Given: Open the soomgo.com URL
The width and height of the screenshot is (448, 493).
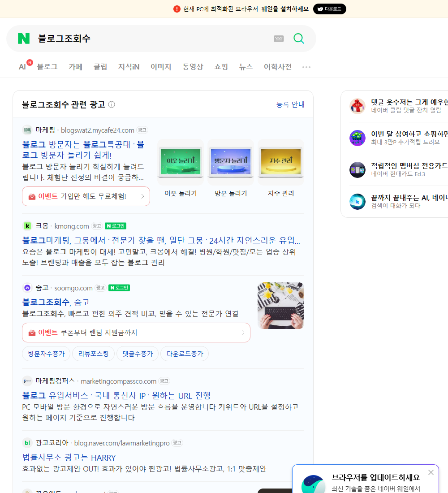Looking at the screenshot, I should (73, 288).
